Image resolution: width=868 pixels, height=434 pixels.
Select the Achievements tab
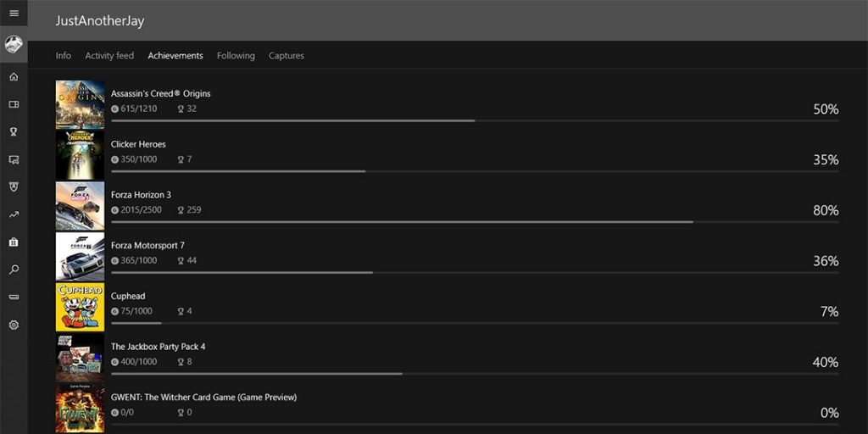click(x=175, y=55)
